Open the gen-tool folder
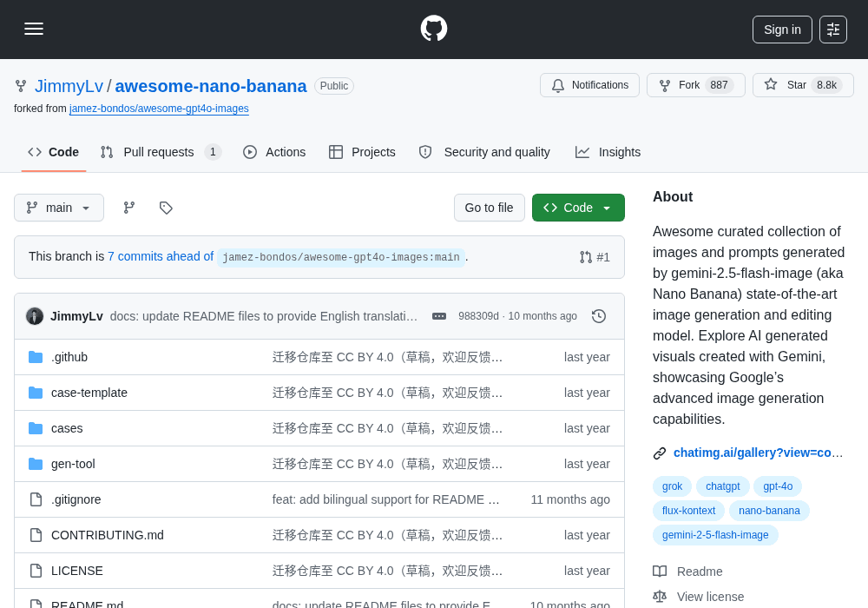The image size is (868, 608). pyautogui.click(x=73, y=464)
